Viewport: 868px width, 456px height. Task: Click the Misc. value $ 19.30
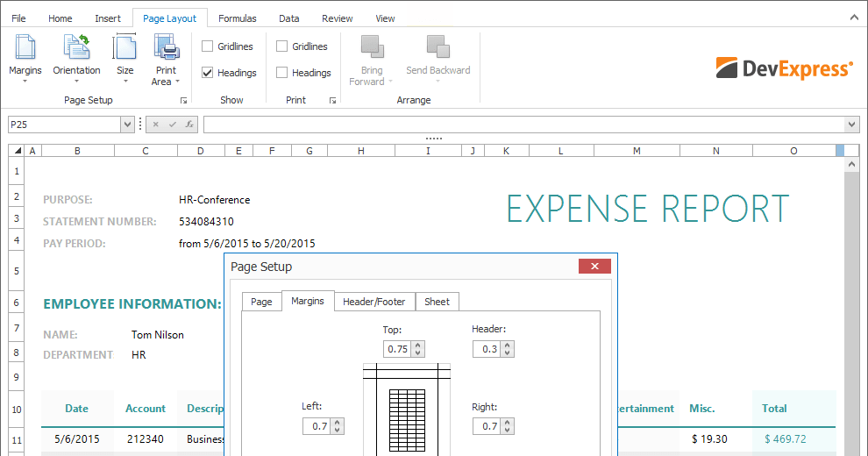[x=709, y=438]
